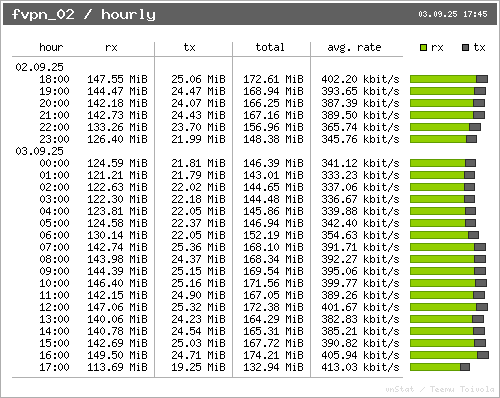Select the 02.09.25 date row

pos(39,67)
